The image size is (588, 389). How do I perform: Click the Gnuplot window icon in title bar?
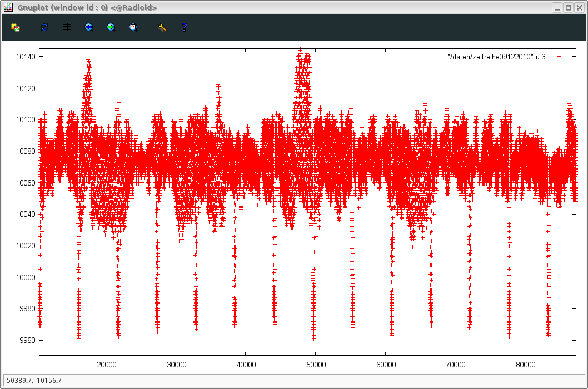[8, 8]
